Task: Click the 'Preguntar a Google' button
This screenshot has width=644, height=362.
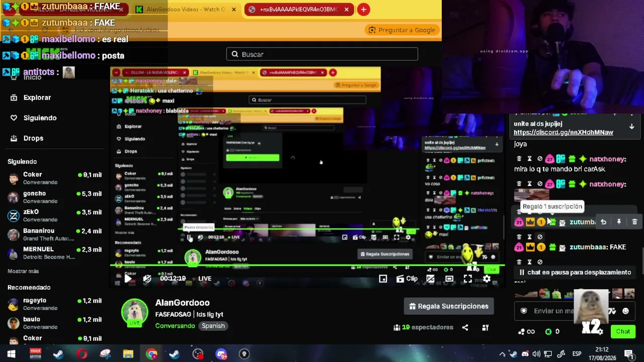Action: point(401,30)
